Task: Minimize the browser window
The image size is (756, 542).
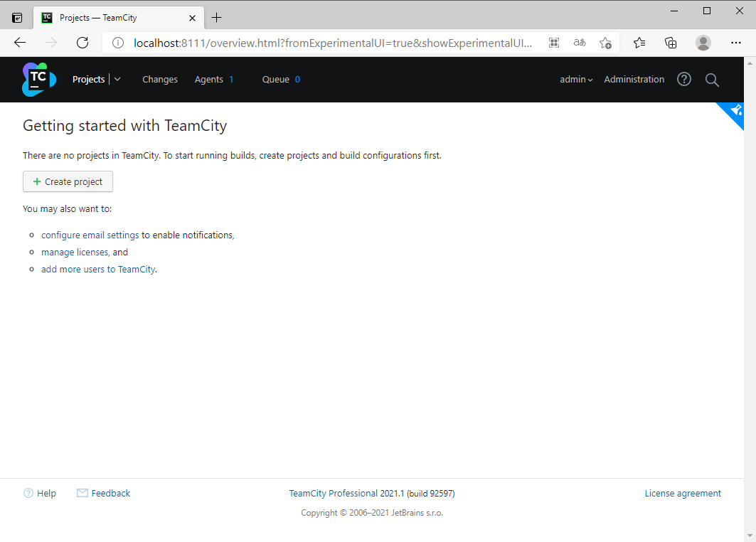Action: pyautogui.click(x=674, y=11)
